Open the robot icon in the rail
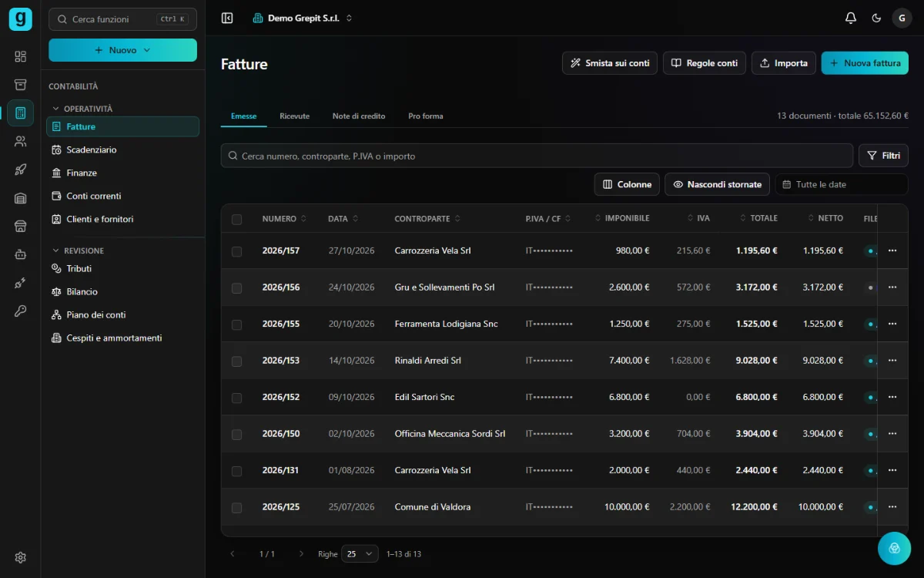This screenshot has width=924, height=578. tap(20, 254)
